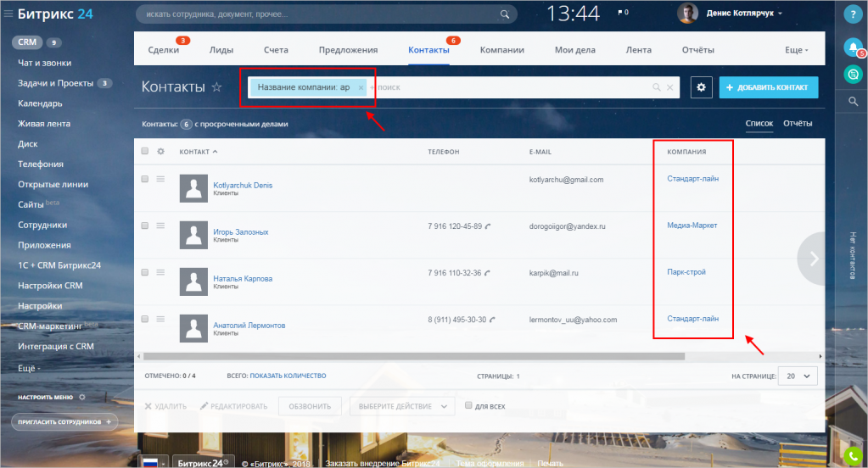Open 'Чат и звонки' in left sidebar
868x468 pixels.
click(x=44, y=63)
